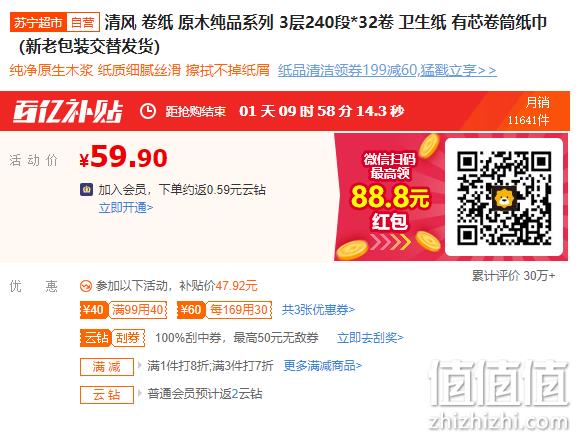Open 立即开通 membership link
578x439 pixels.
click(x=126, y=208)
